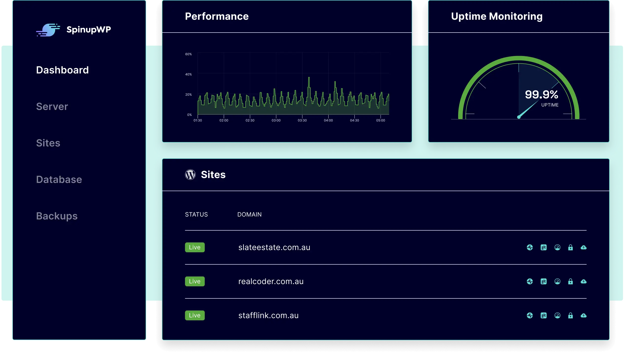624x364 pixels.
Task: Click SSL lock icon for stafflink.com.au
Action: tap(570, 315)
